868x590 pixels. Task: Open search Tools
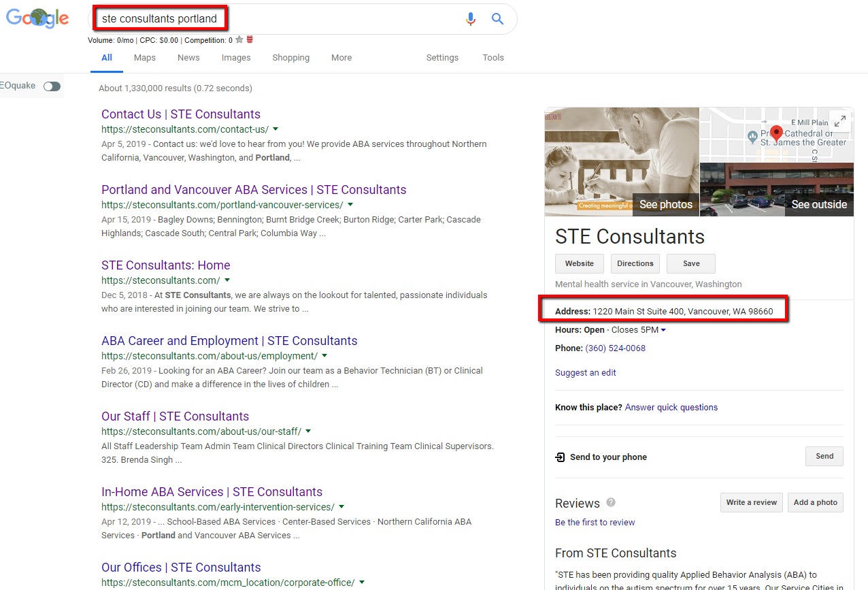coord(493,58)
